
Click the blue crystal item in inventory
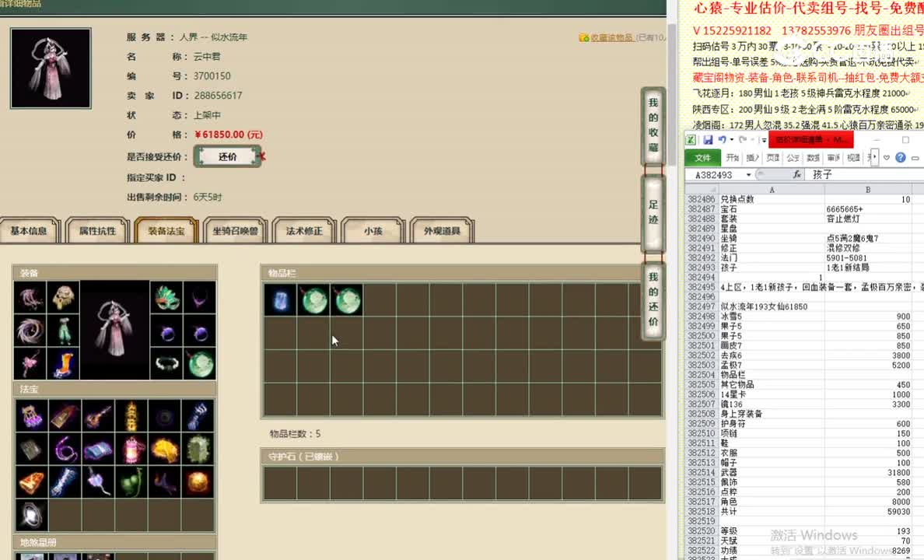[x=281, y=300]
